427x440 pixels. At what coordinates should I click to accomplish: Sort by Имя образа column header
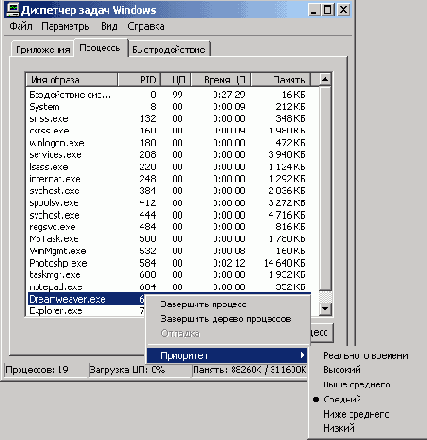point(72,80)
